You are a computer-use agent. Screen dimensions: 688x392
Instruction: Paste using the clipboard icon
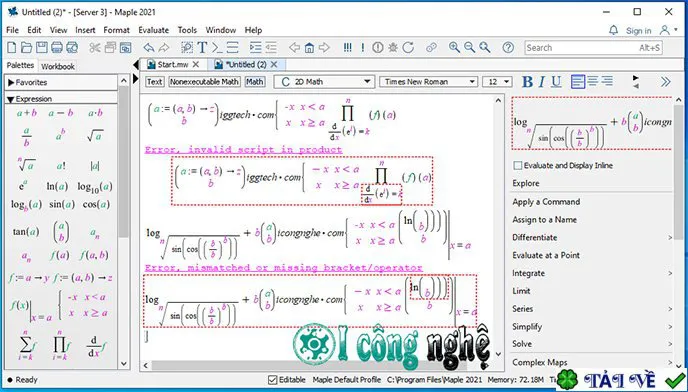tap(125, 47)
